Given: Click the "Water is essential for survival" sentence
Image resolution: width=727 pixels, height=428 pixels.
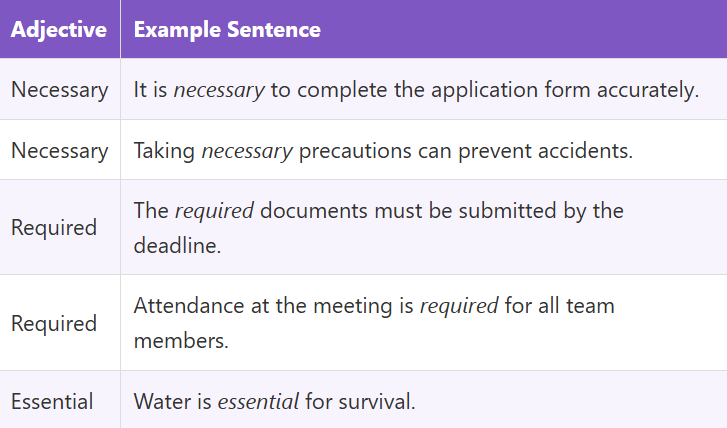Looking at the screenshot, I should tap(274, 402).
